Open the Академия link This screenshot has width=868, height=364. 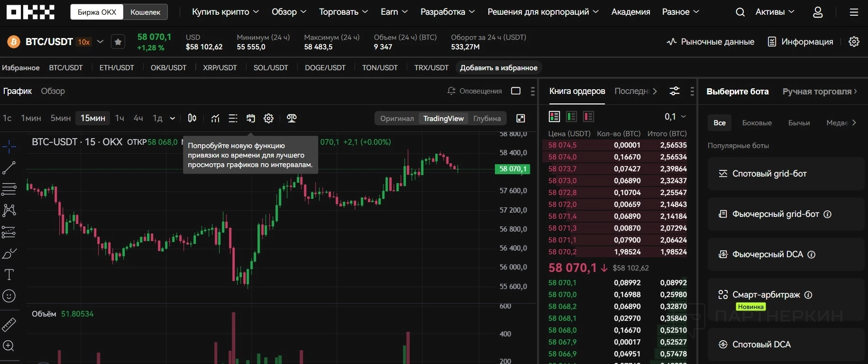[630, 12]
